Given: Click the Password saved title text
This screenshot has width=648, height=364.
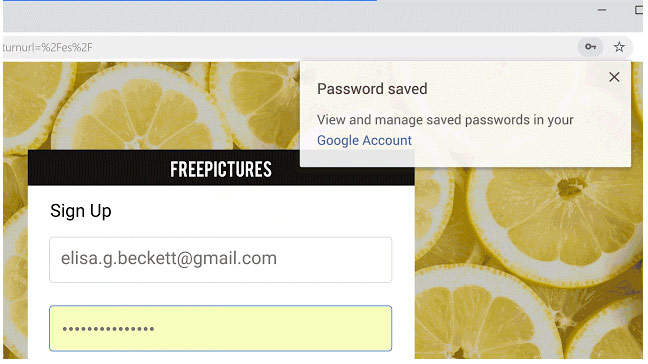Looking at the screenshot, I should coord(372,89).
